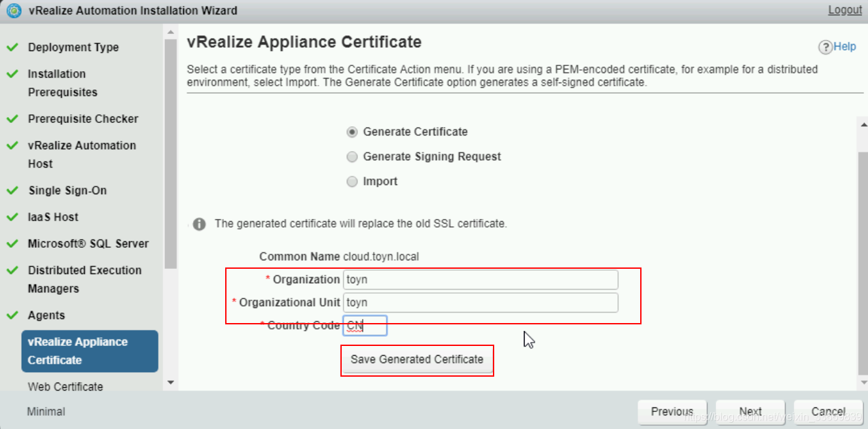
Task: Open Agents step in sidebar
Action: pyautogui.click(x=46, y=315)
